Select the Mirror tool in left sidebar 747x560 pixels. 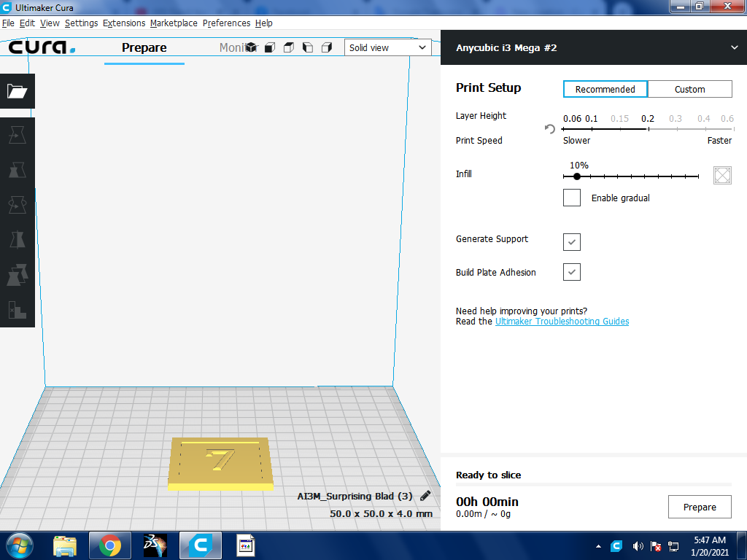pos(18,239)
